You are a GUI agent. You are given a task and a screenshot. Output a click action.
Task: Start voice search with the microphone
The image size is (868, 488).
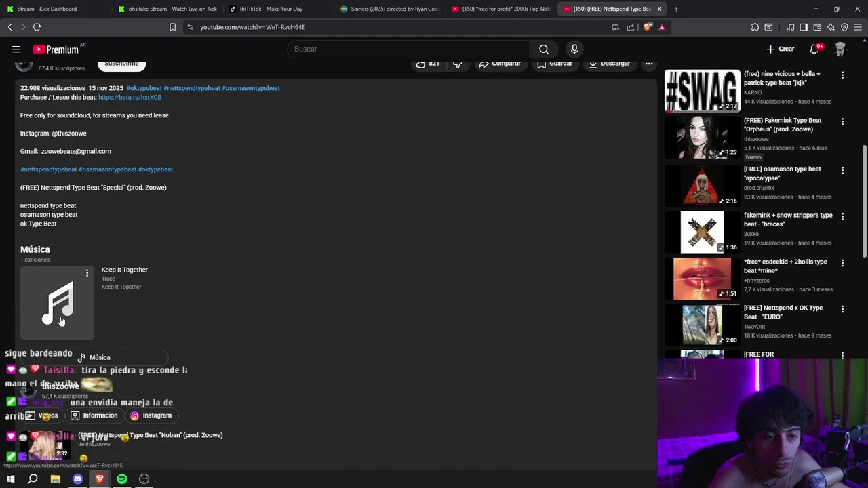coord(574,49)
